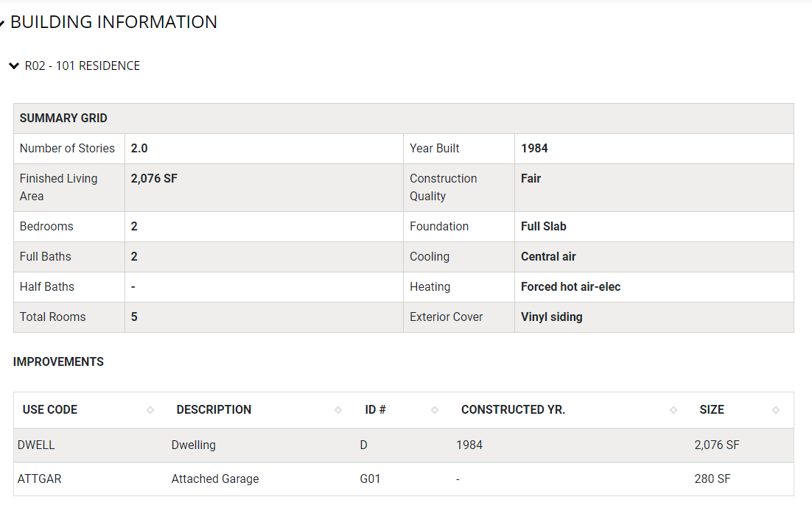This screenshot has width=812, height=519.
Task: Select the DWELL use code cell
Action: coord(36,445)
